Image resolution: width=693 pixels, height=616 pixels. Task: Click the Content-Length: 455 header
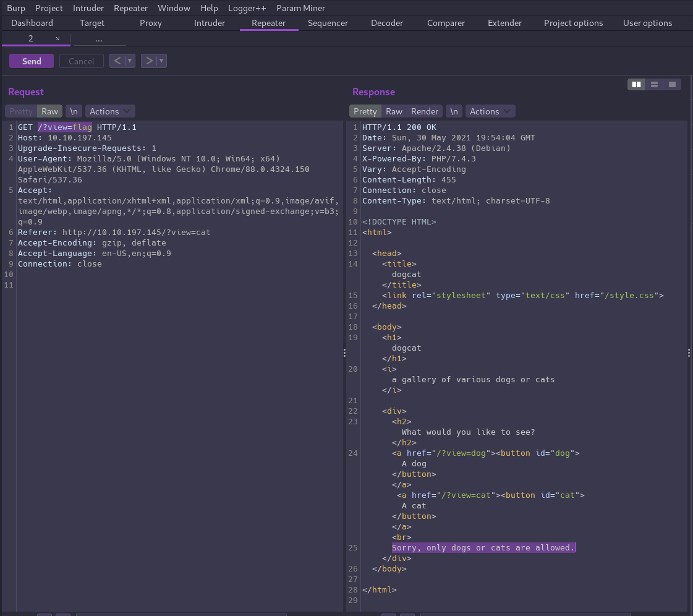409,180
